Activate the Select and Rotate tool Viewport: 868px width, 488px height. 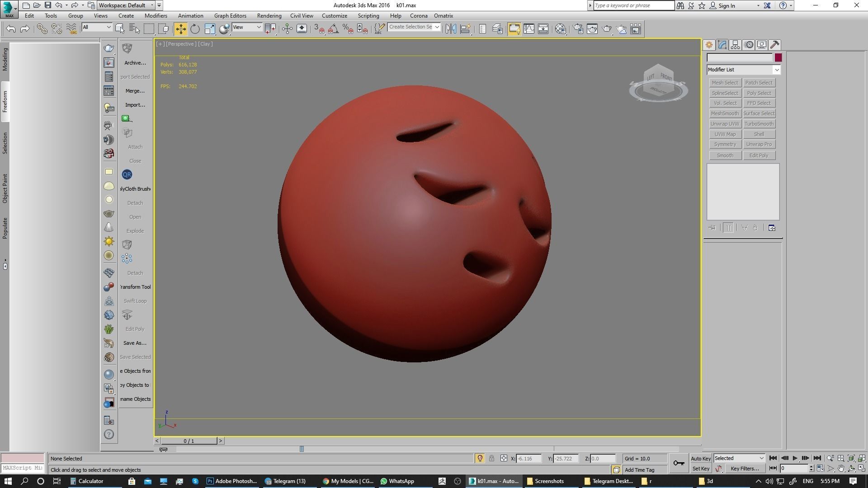[x=195, y=29]
